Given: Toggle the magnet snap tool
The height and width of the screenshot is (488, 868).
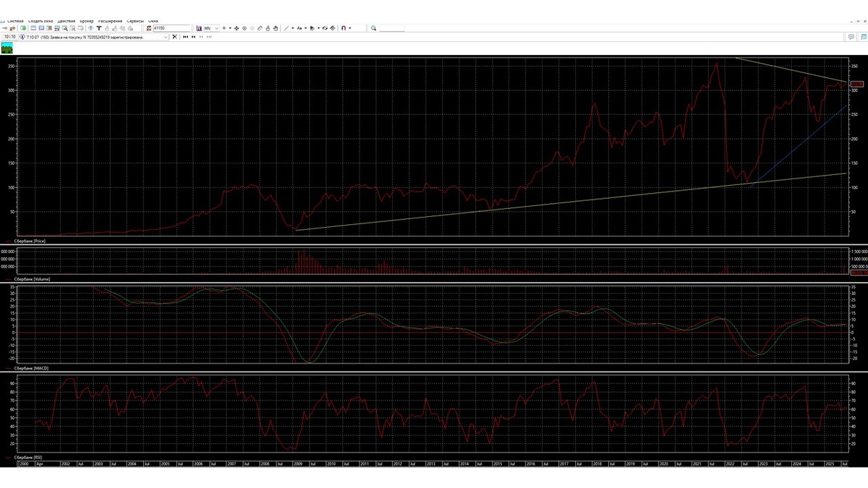Looking at the screenshot, I should [x=344, y=28].
